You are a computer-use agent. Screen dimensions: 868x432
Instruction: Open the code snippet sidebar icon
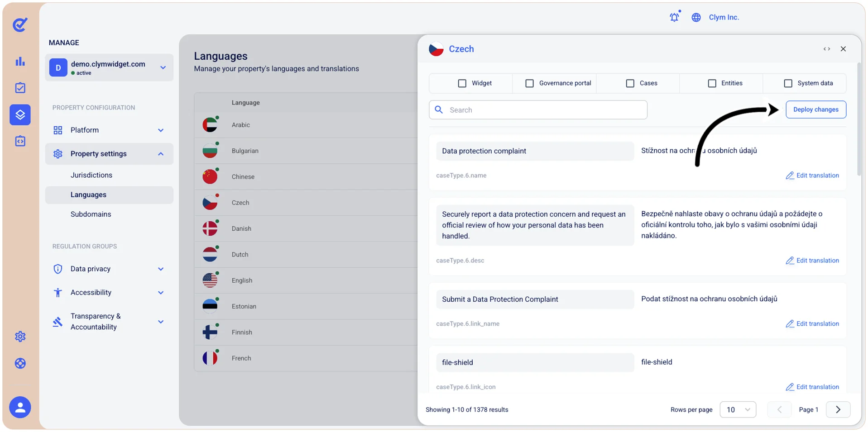[20, 141]
